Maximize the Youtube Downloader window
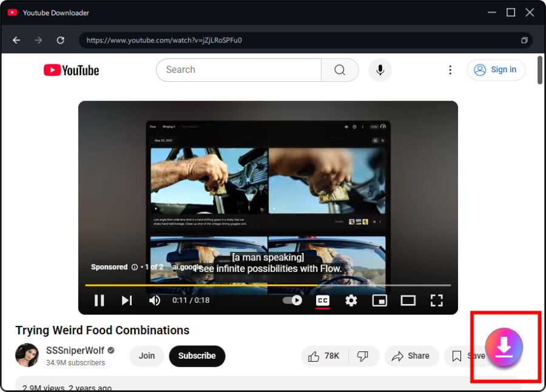 [x=511, y=13]
